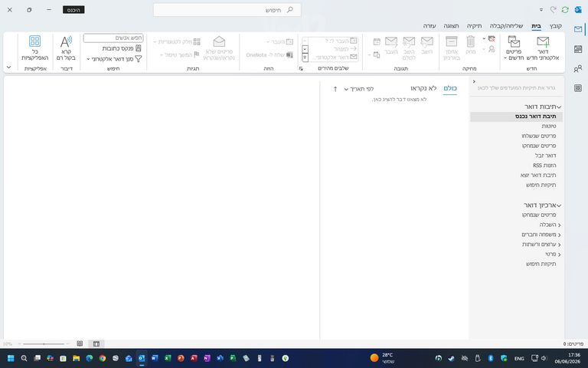Show All (כולם) messages filter

point(450,88)
